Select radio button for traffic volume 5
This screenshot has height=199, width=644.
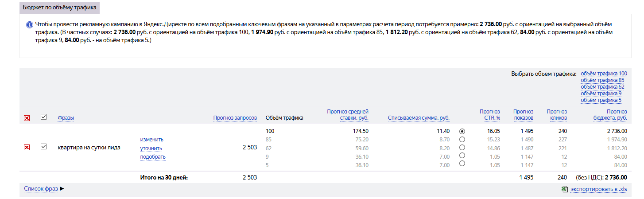coord(462,164)
